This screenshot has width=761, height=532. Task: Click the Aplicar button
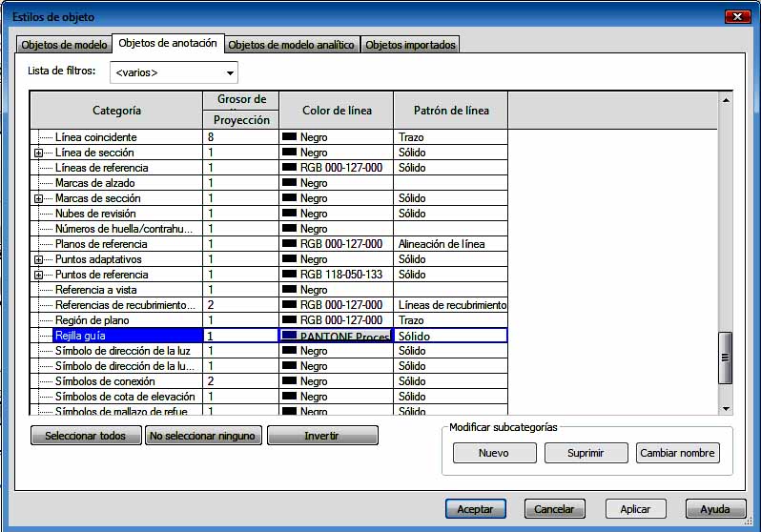coord(636,509)
